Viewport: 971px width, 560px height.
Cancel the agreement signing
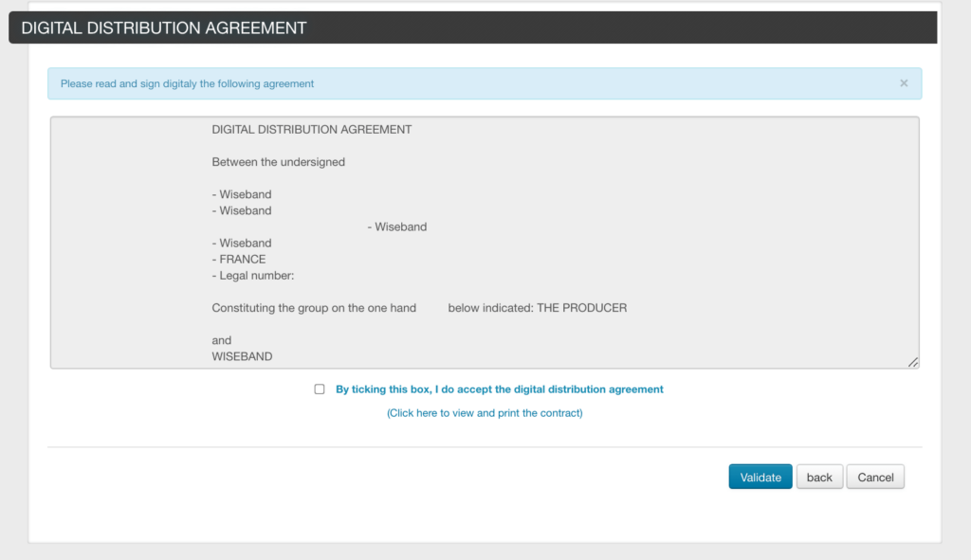coord(875,477)
